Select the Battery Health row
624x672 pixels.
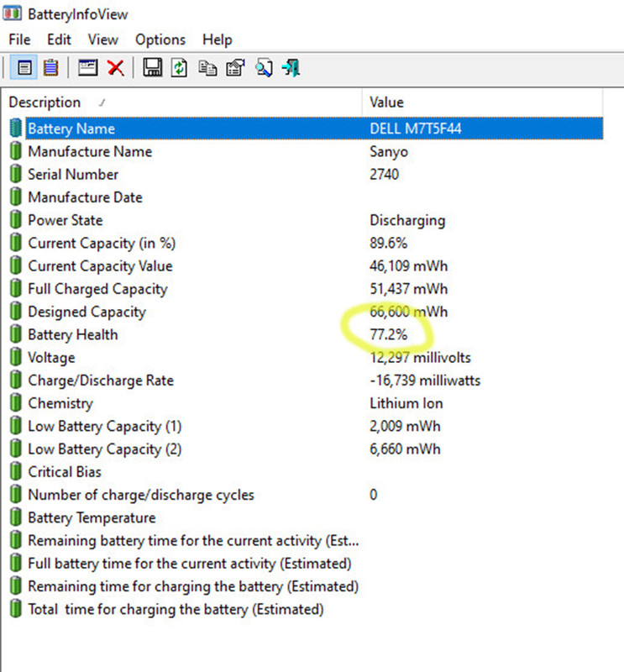pyautogui.click(x=306, y=334)
